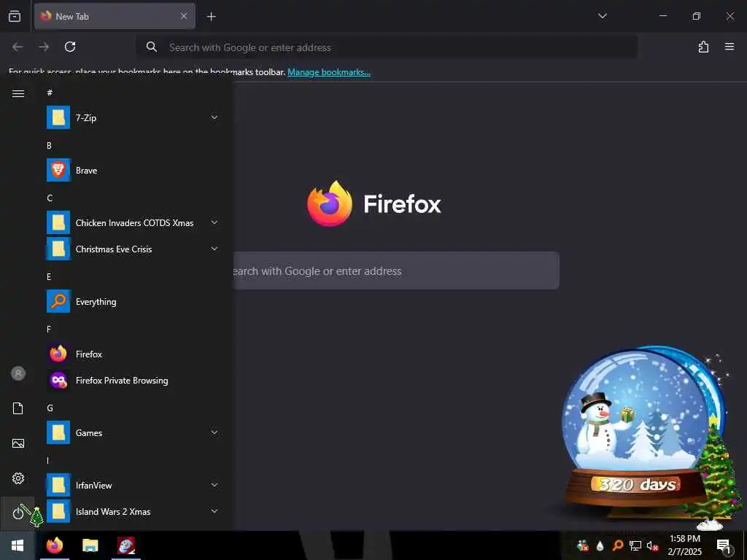Jump to the E letter group header
The image size is (747, 560).
point(49,276)
